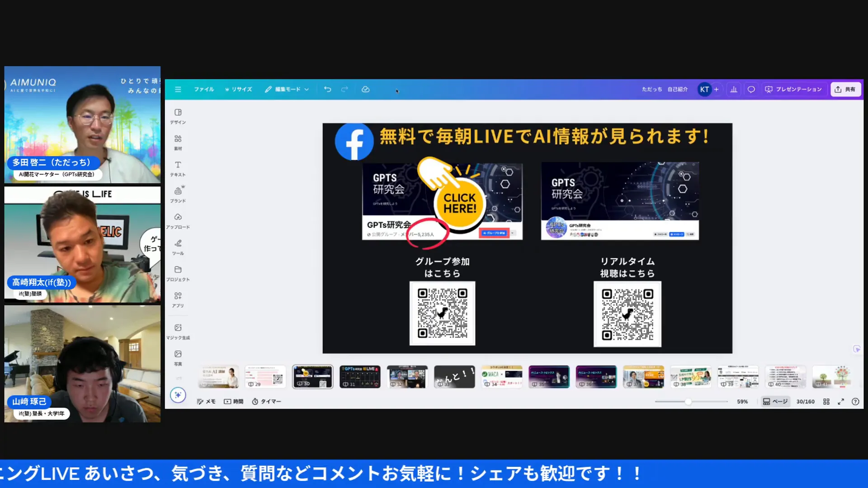Select the Facebook logo on slide
The image size is (868, 488).
click(x=354, y=141)
